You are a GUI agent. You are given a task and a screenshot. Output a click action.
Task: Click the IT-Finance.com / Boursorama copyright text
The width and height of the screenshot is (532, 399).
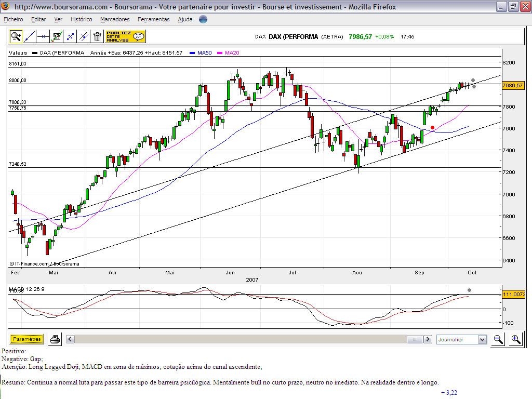click(45, 263)
